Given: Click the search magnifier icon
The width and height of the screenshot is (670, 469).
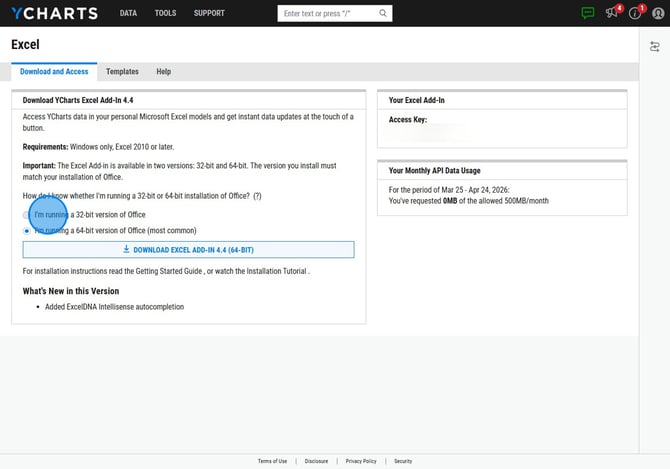Looking at the screenshot, I should (x=383, y=14).
